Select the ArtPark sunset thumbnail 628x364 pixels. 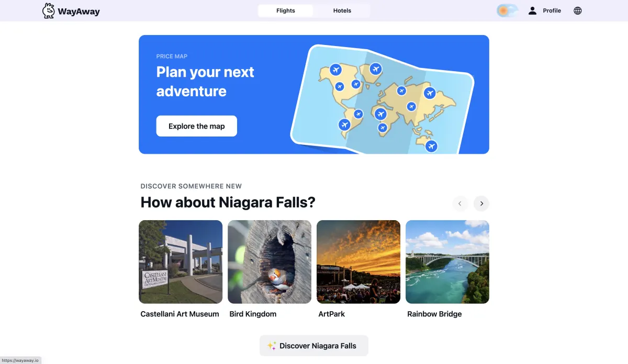(x=358, y=262)
